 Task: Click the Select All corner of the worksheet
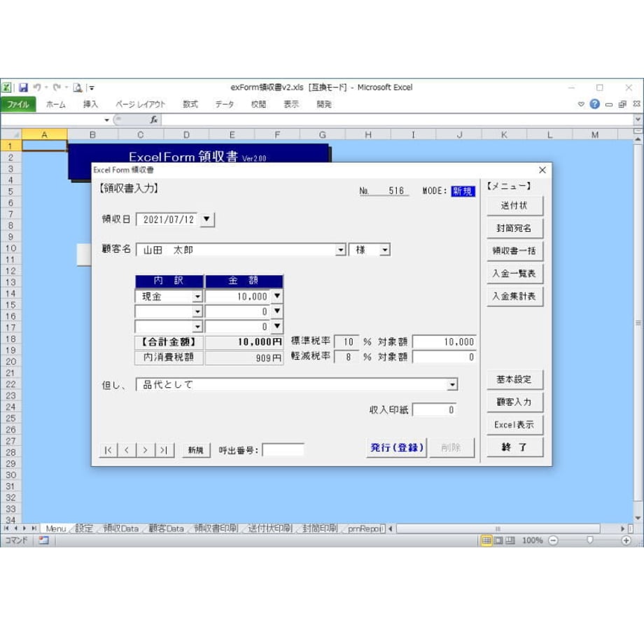pyautogui.click(x=11, y=134)
